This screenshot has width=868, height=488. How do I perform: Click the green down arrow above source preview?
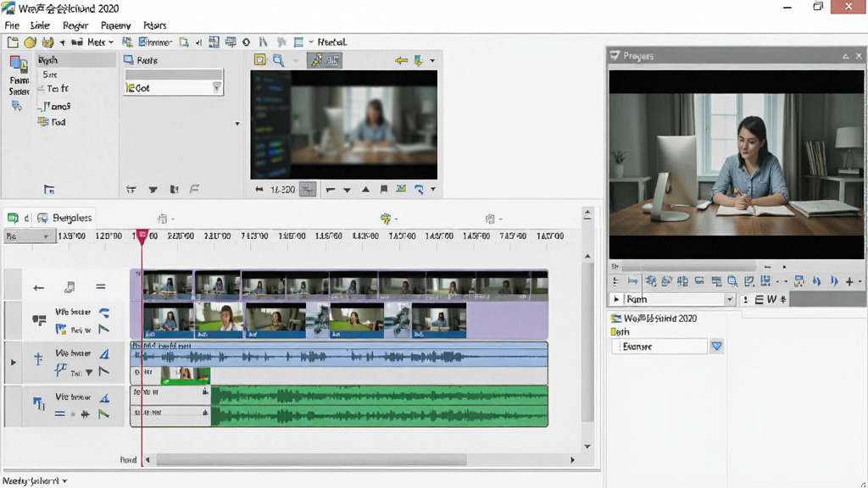pyautogui.click(x=419, y=60)
